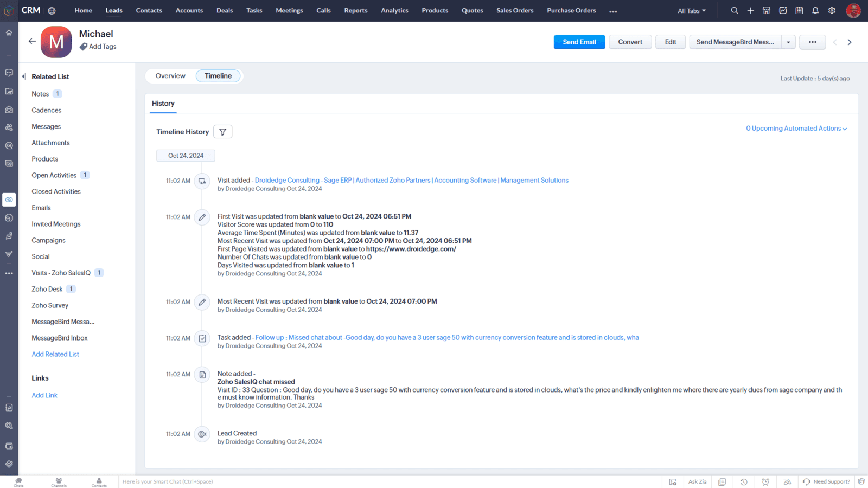Open the calendar icon in top bar
Screen dimensions: 868x488
[799, 10]
